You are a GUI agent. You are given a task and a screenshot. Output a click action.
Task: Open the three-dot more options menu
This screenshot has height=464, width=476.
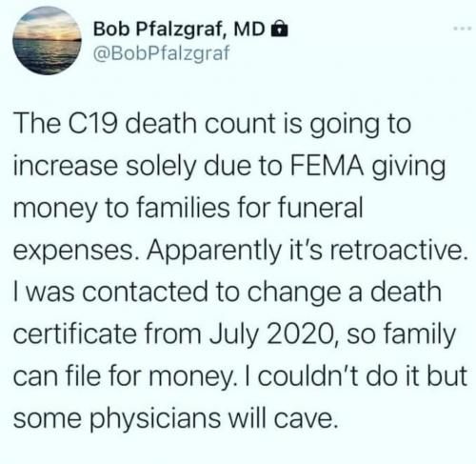(x=464, y=30)
